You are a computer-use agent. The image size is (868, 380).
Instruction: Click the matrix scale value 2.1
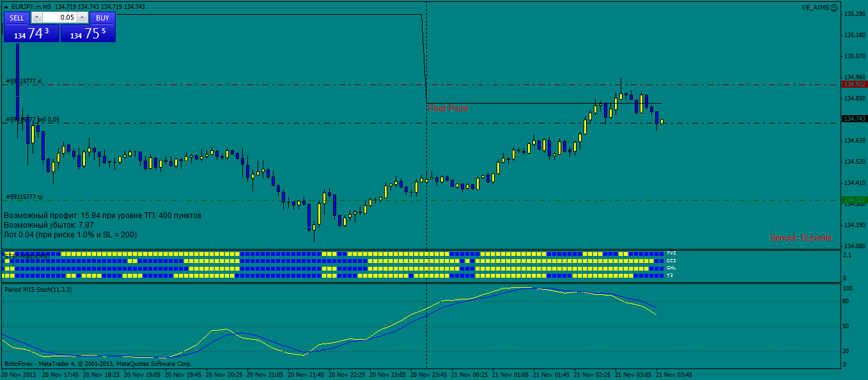click(x=847, y=255)
